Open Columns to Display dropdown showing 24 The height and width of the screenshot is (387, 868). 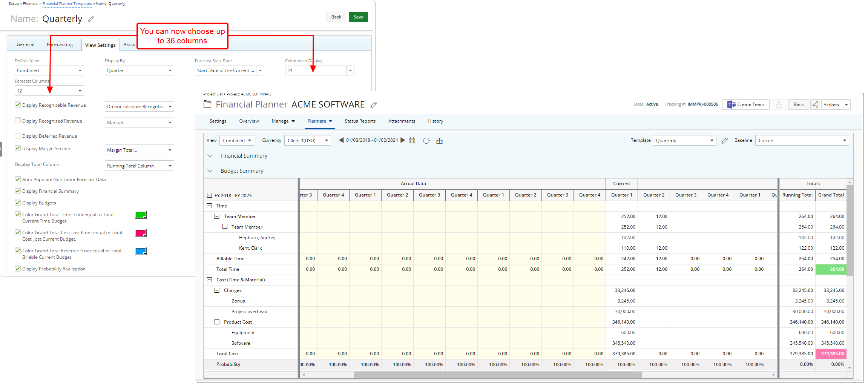(x=319, y=71)
